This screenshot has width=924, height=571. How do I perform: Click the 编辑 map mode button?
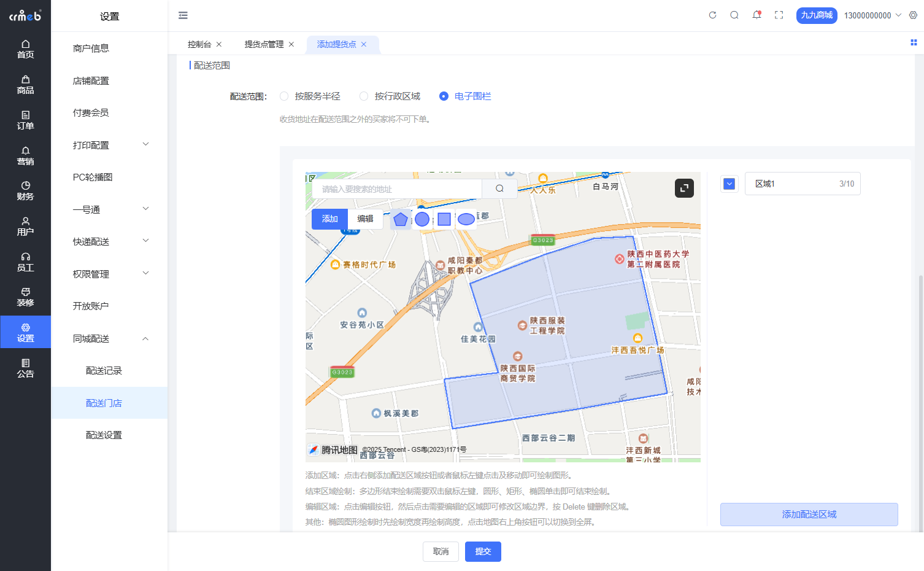coord(366,219)
